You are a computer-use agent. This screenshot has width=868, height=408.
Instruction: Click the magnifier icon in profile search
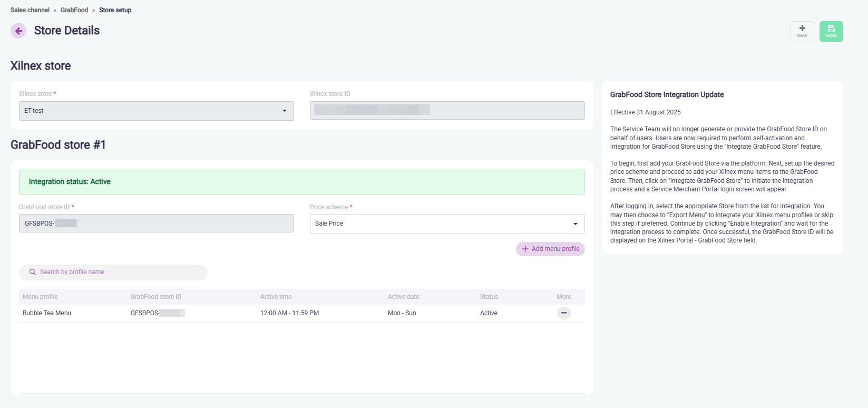pos(33,272)
